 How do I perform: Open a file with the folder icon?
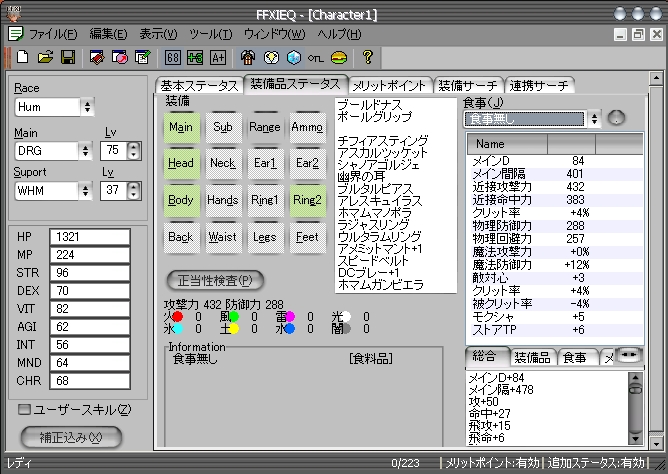click(45, 57)
